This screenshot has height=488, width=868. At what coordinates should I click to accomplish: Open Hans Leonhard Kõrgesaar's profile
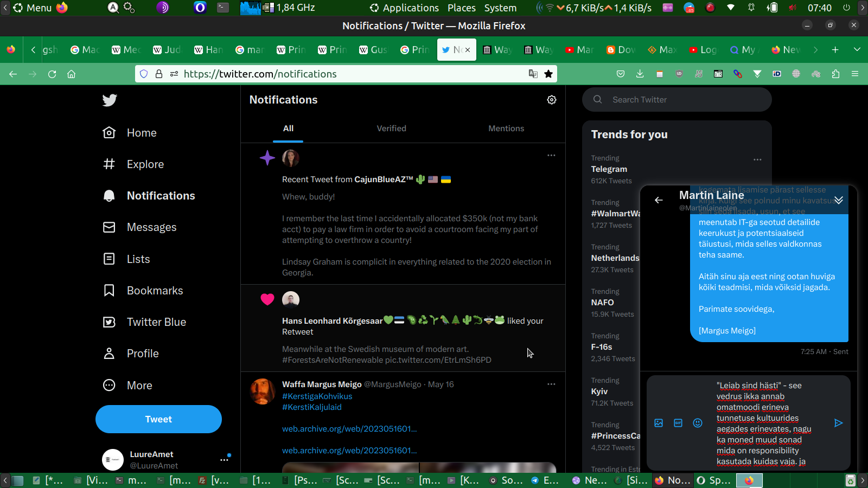point(332,321)
